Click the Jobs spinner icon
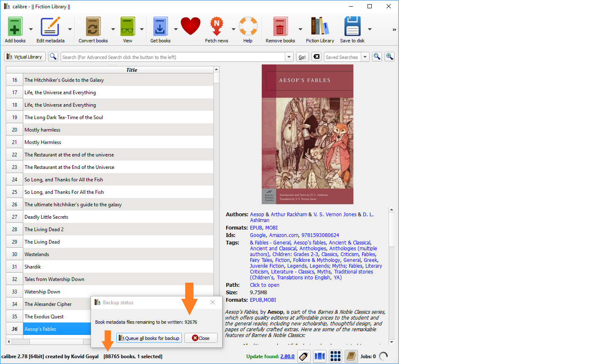 (x=383, y=356)
